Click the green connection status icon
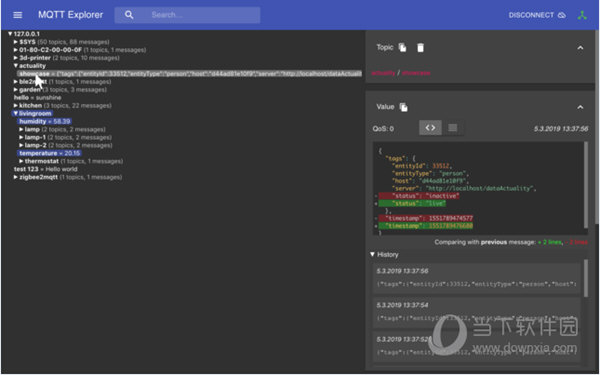The height and width of the screenshot is (375, 600). (582, 15)
